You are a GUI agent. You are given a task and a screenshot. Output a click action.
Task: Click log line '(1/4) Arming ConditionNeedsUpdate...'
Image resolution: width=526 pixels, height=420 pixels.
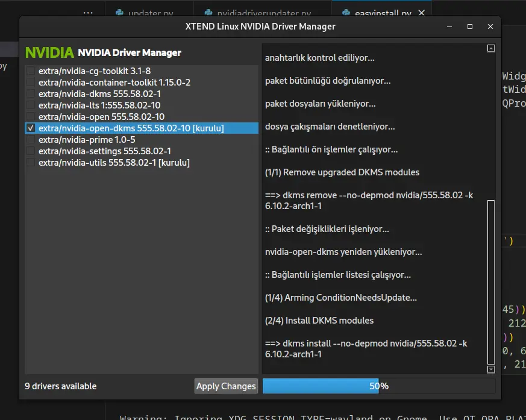coord(341,298)
